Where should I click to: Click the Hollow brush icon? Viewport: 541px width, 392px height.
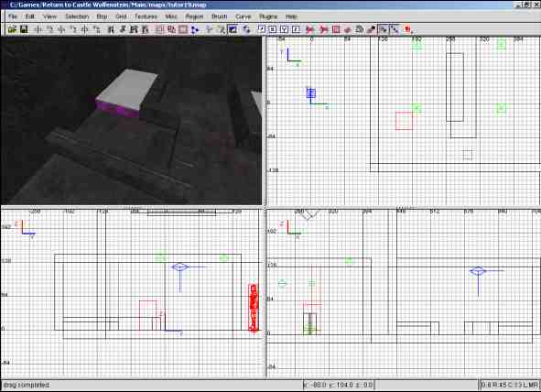183,29
